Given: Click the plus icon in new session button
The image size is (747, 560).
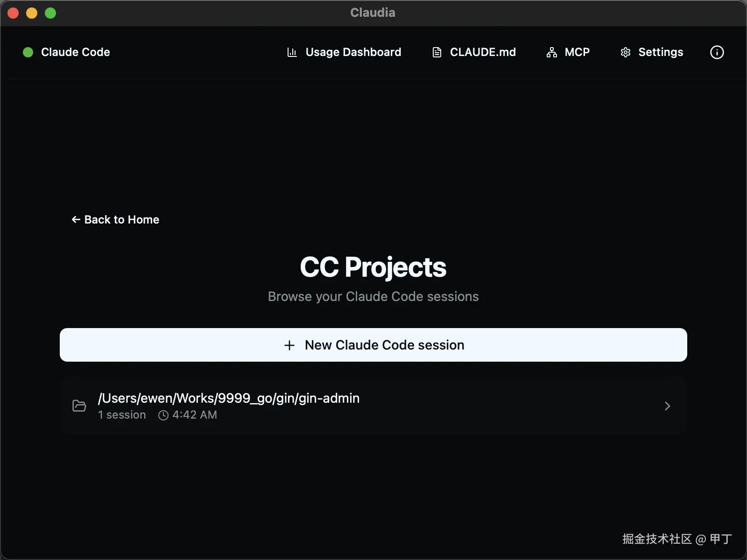Looking at the screenshot, I should 289,345.
